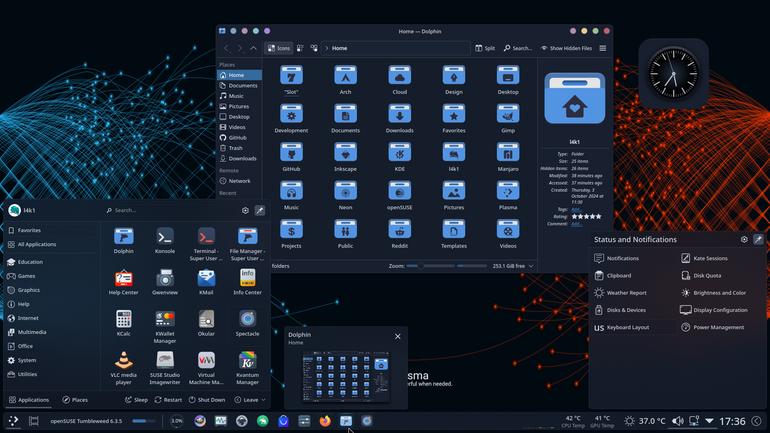Switch to the Places tab

(75, 400)
